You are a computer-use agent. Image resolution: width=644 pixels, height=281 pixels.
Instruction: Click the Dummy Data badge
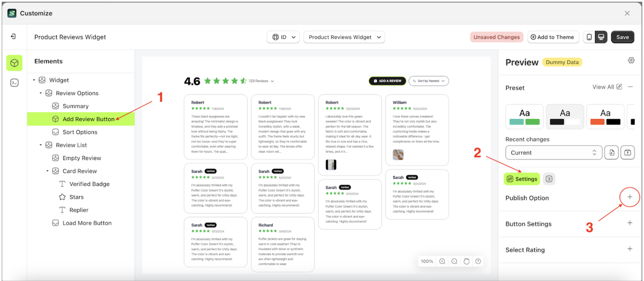pyautogui.click(x=562, y=62)
